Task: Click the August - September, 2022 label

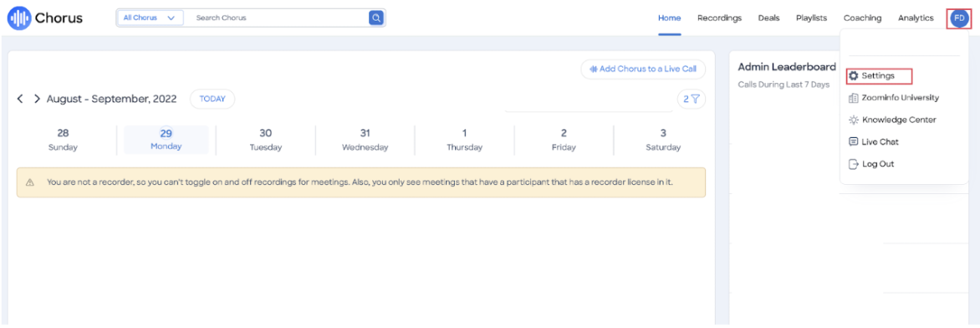Action: 111,99
